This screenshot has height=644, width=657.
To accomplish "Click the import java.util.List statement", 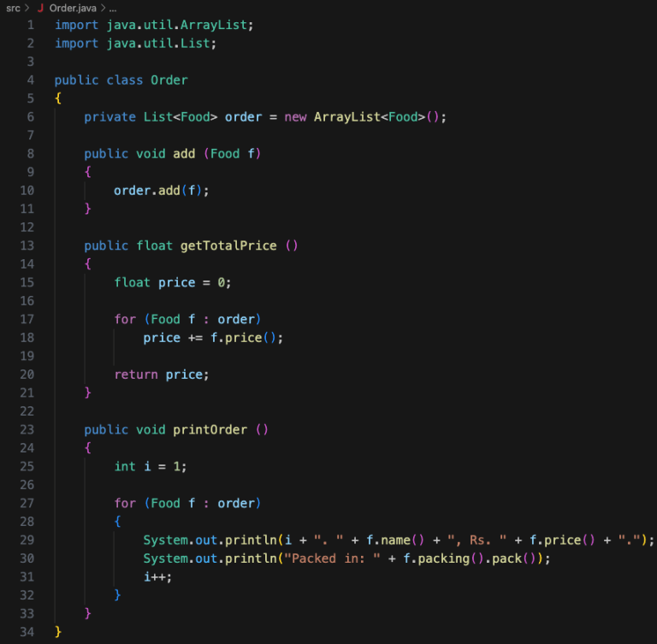I will tap(135, 43).
